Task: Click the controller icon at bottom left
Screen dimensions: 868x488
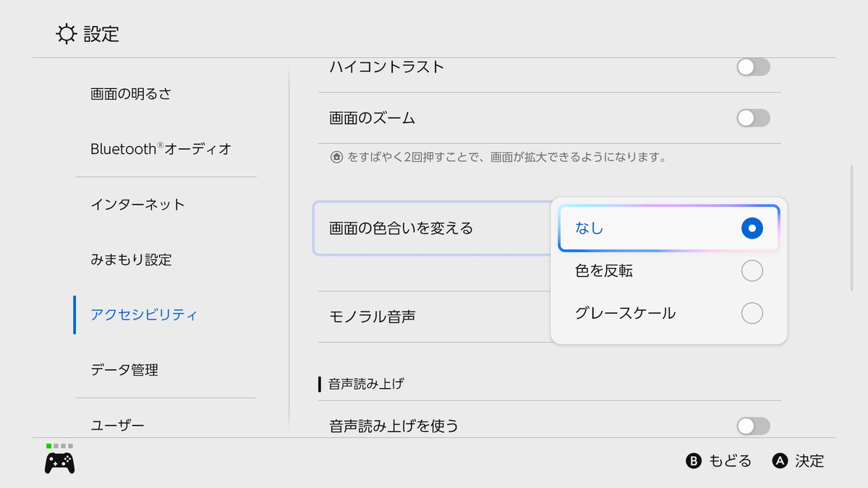Action: tap(59, 462)
